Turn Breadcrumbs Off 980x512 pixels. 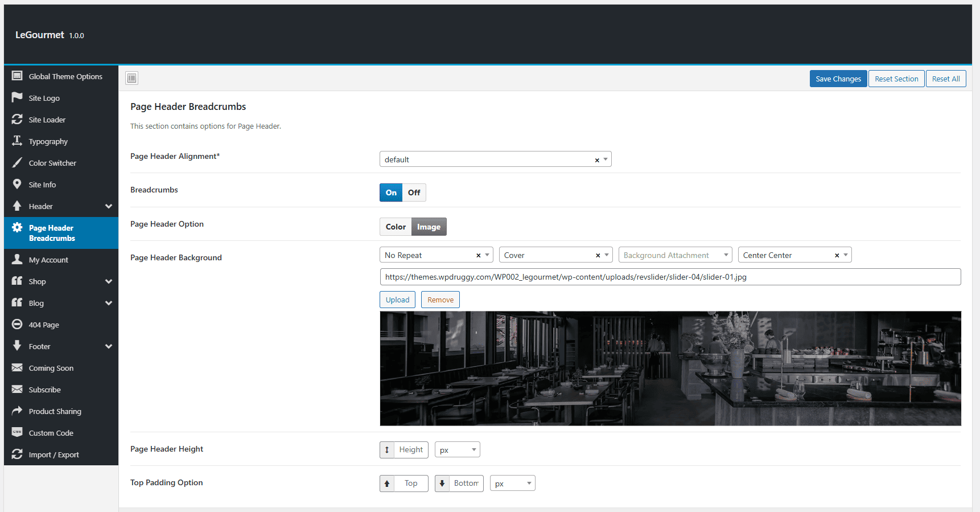click(x=414, y=192)
